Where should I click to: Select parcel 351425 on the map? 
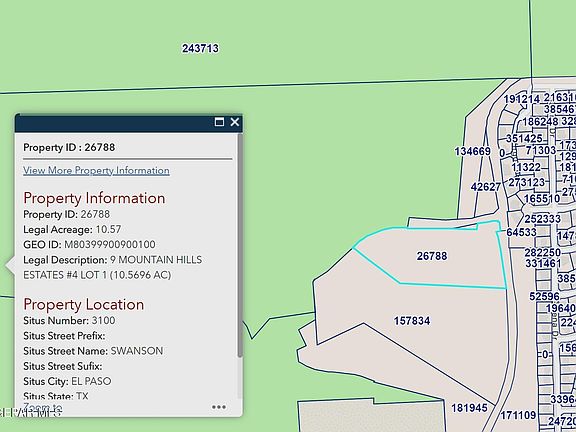[x=524, y=138]
